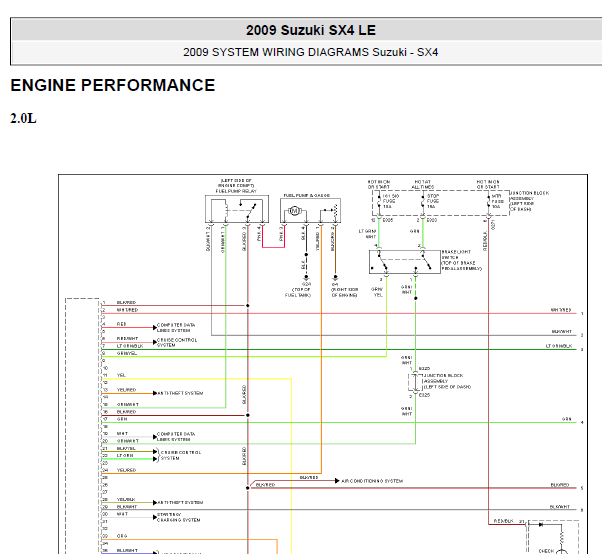Click 'GRN' wire label at pin 17
Screen dimensions: 602x554
pos(122,419)
